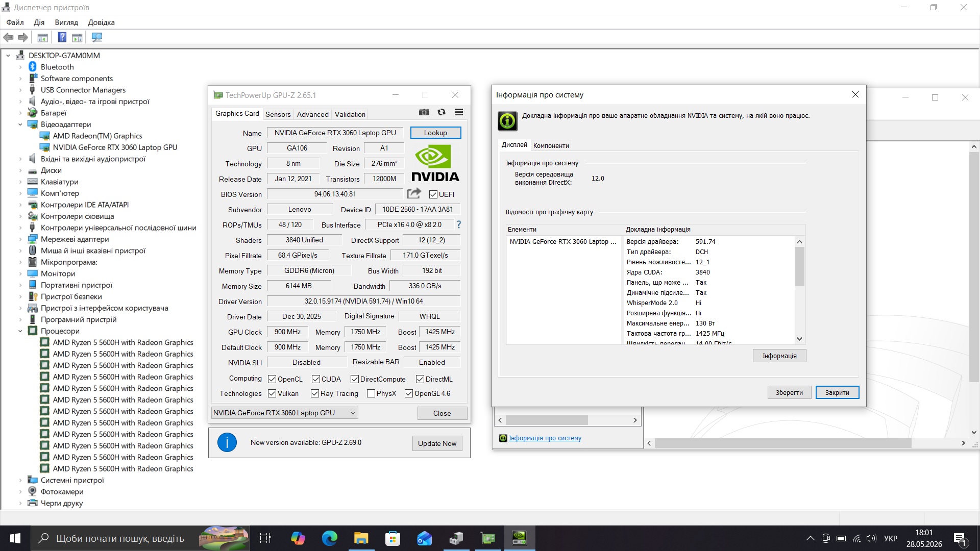Toggle the CUDA checkbox
Image resolution: width=980 pixels, height=551 pixels.
(316, 379)
